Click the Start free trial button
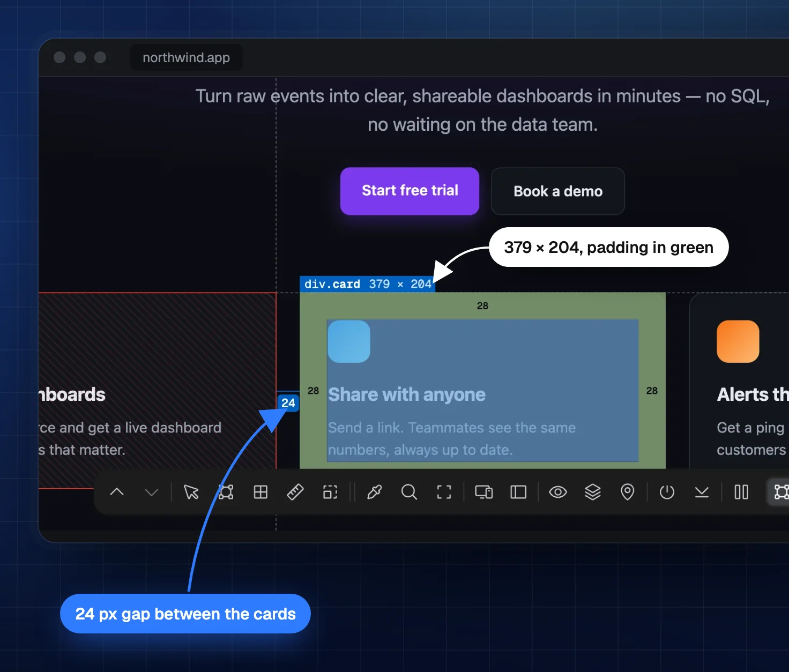The image size is (789, 672). pyautogui.click(x=410, y=191)
